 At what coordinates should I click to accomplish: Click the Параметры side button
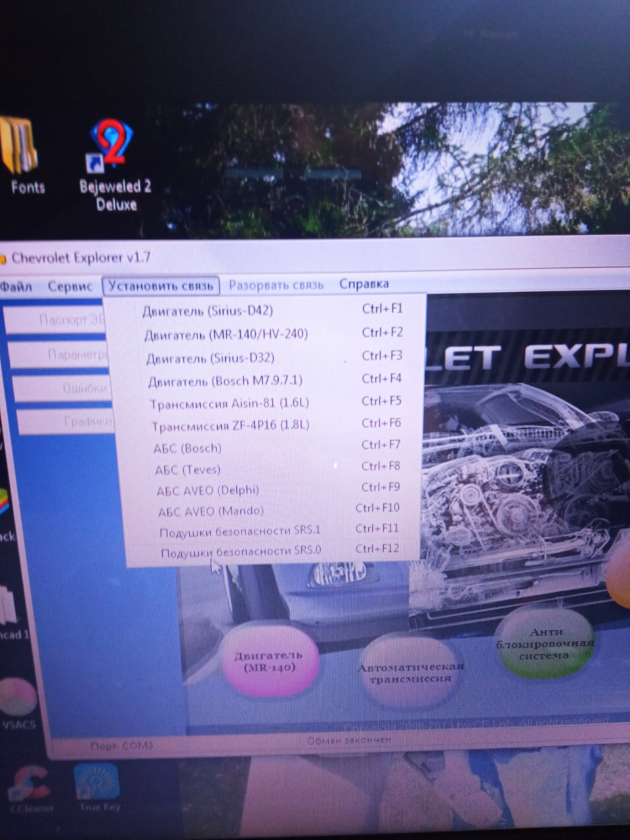(59, 355)
